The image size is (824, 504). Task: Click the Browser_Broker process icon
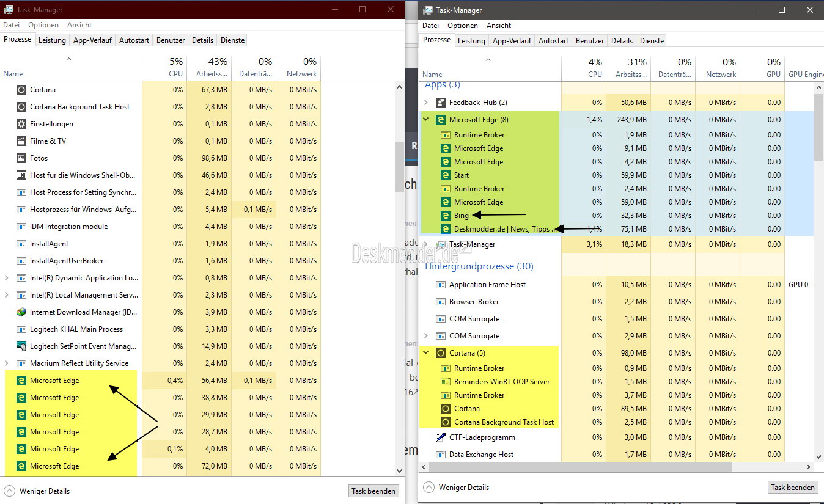[x=440, y=302]
